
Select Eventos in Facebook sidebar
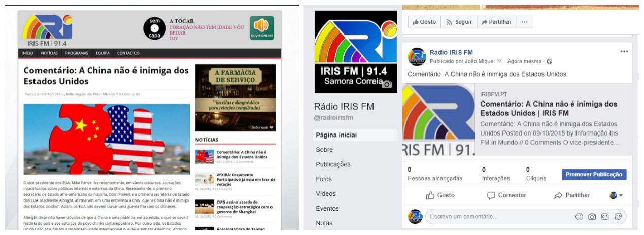click(327, 208)
